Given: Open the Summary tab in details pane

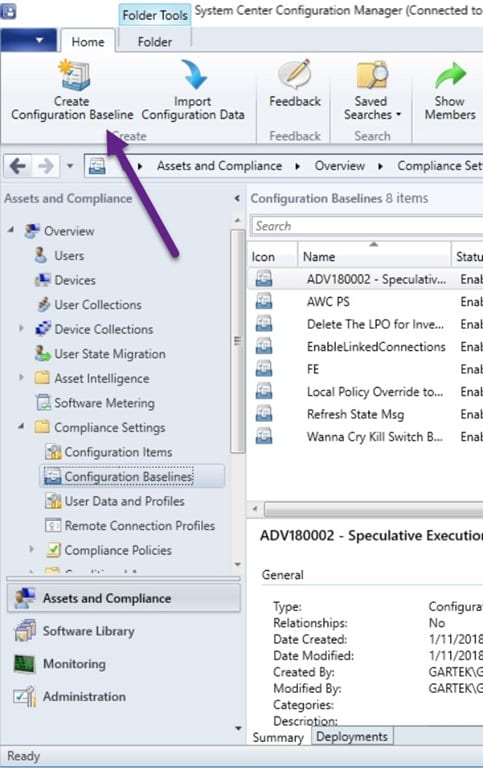Looking at the screenshot, I should click(278, 737).
